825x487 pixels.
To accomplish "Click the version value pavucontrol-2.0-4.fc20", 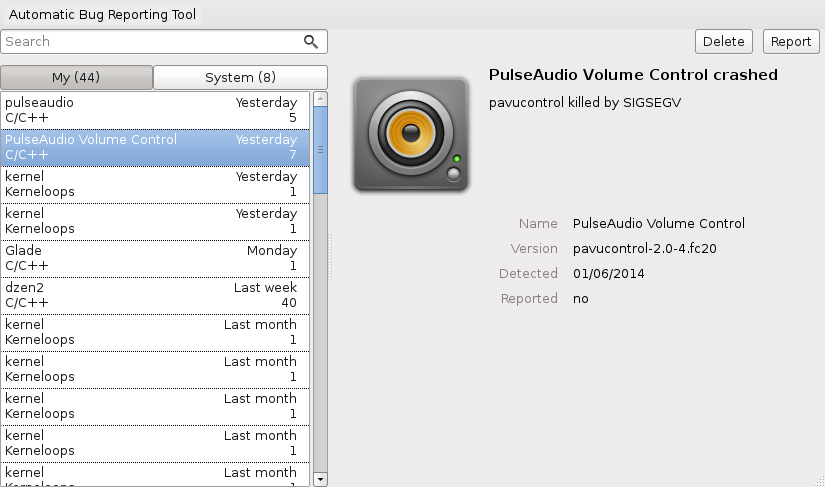I will [645, 248].
